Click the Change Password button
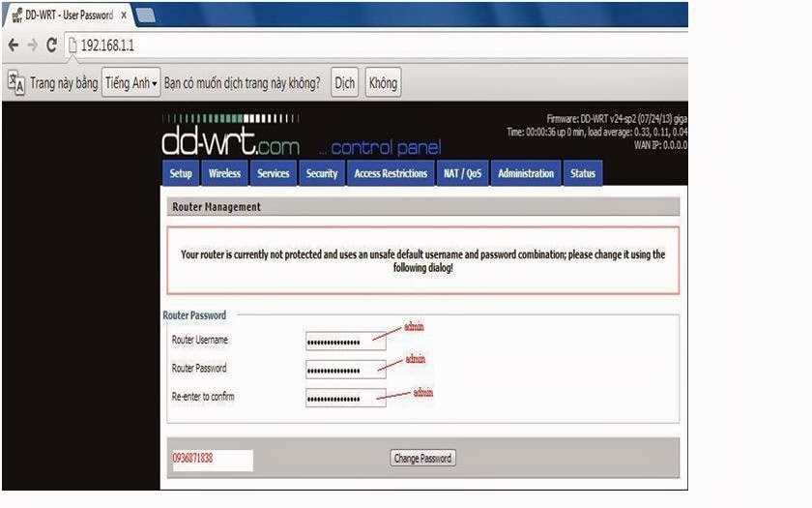Viewport: 812px width, 508px height. 422,459
